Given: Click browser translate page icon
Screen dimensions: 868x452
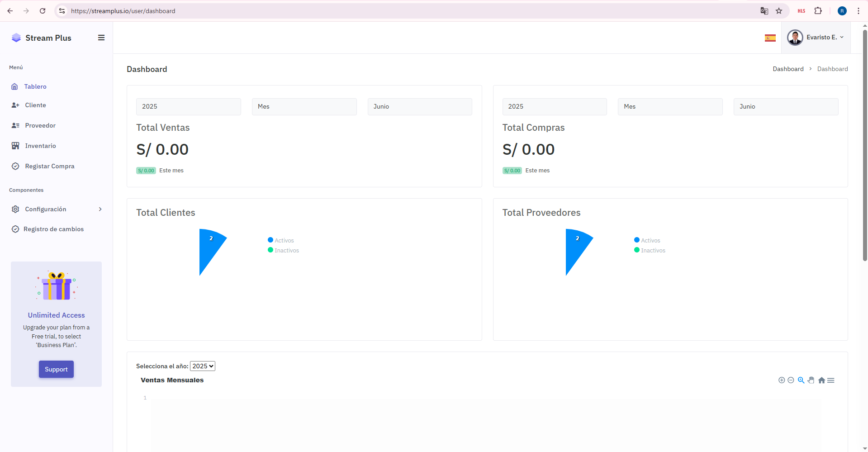Looking at the screenshot, I should point(764,11).
